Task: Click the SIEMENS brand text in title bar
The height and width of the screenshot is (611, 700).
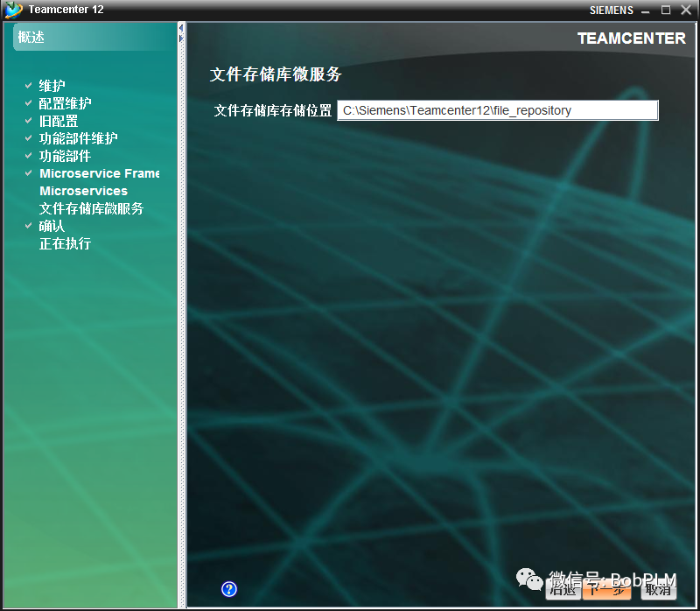Action: pos(611,11)
